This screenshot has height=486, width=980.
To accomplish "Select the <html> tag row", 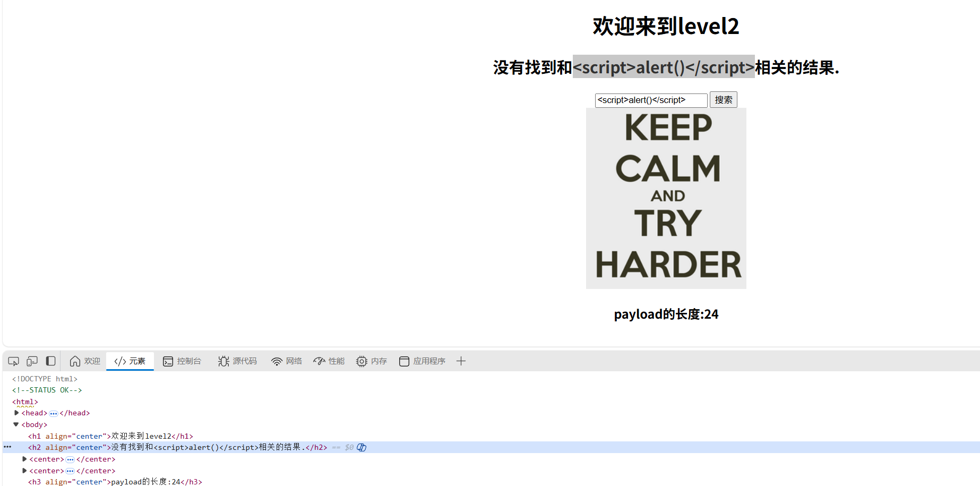I will (x=25, y=402).
